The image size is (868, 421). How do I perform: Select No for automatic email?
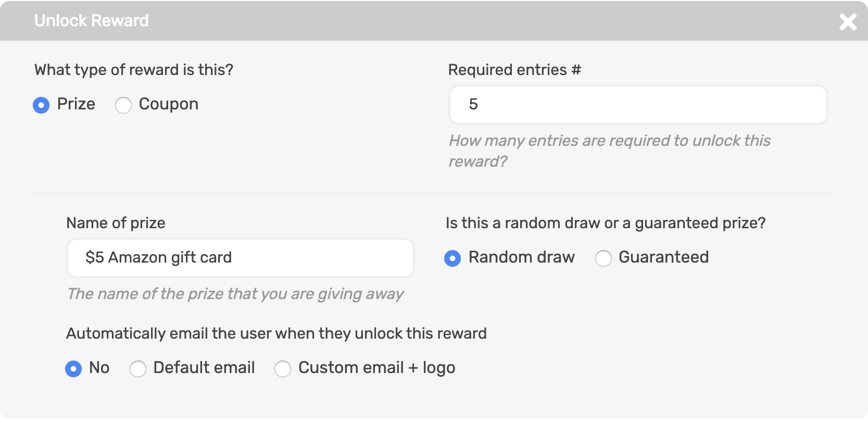coord(73,369)
